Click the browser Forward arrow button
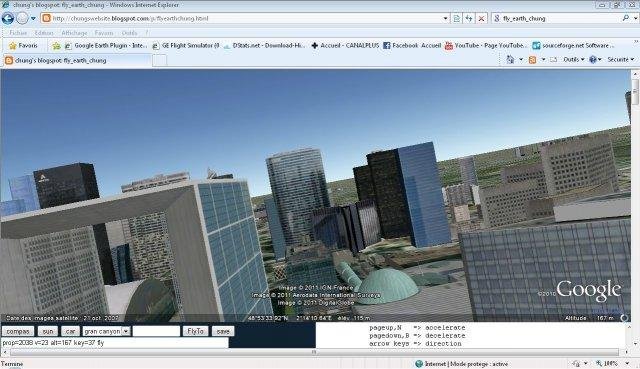 [22, 18]
